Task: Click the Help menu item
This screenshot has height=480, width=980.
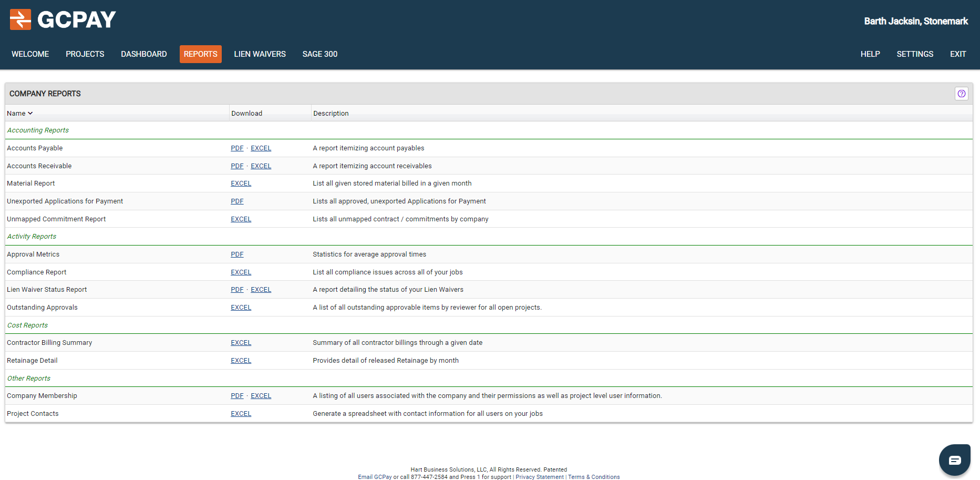Action: [x=870, y=54]
